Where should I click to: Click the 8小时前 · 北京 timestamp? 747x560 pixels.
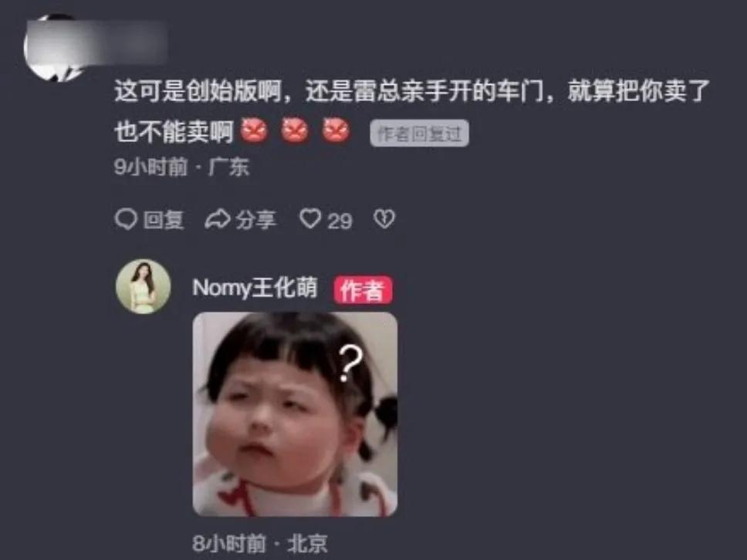(260, 543)
